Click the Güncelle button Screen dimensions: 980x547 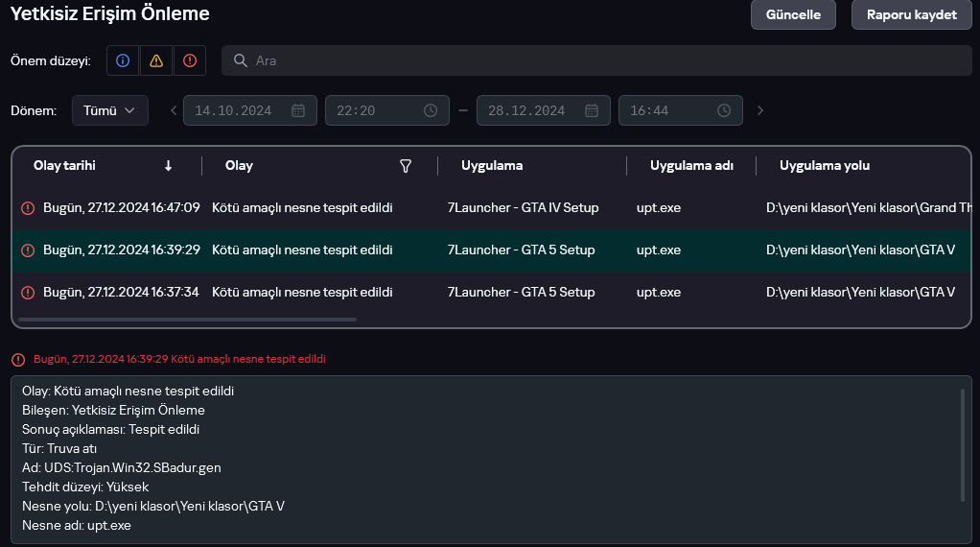(x=793, y=14)
